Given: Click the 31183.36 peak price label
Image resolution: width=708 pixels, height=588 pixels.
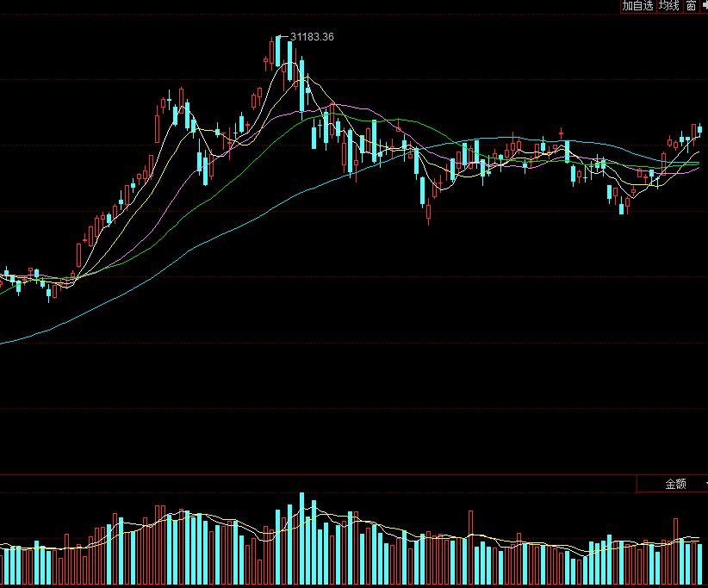Looking at the screenshot, I should pos(313,37).
